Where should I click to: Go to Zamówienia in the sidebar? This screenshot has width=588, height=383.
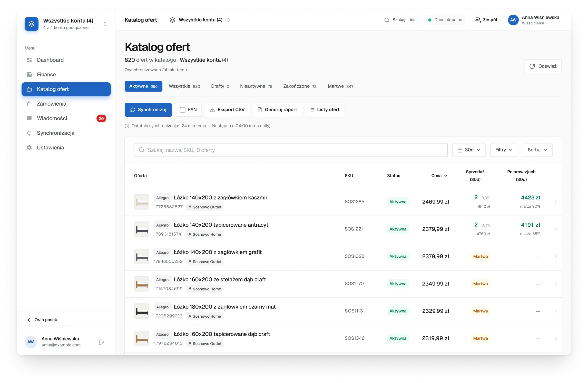click(x=66, y=104)
